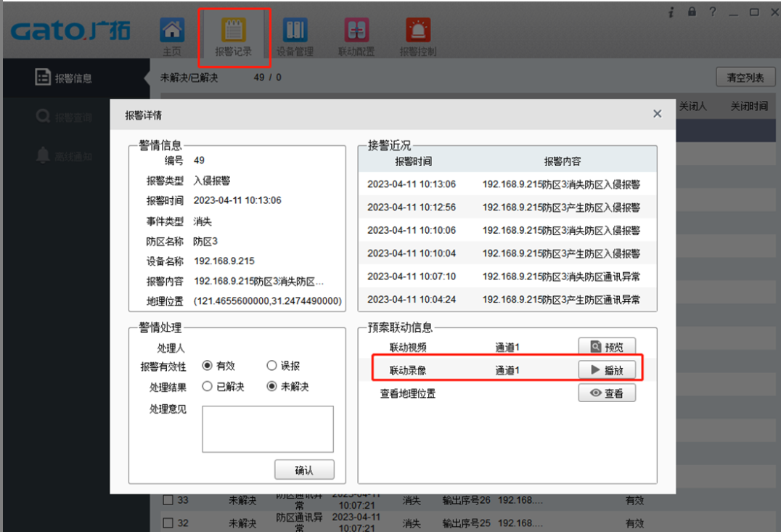This screenshot has height=532, width=781.
Task: Switch to the 报警记录 tab
Action: tap(234, 34)
